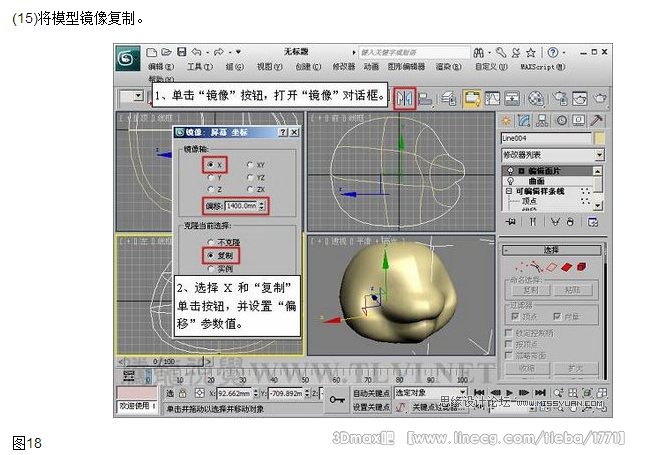This screenshot has width=654, height=455.
Task: Open the Layer Manager icon
Action: point(449,99)
